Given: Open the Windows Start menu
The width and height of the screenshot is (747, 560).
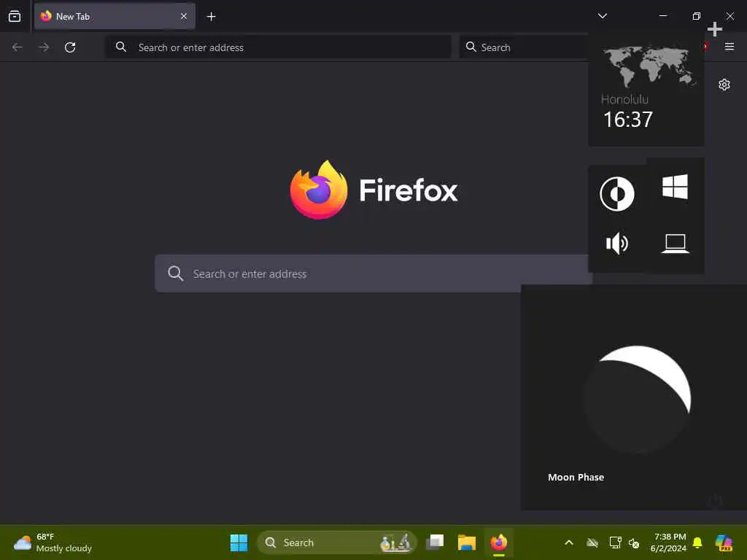Looking at the screenshot, I should point(239,542).
